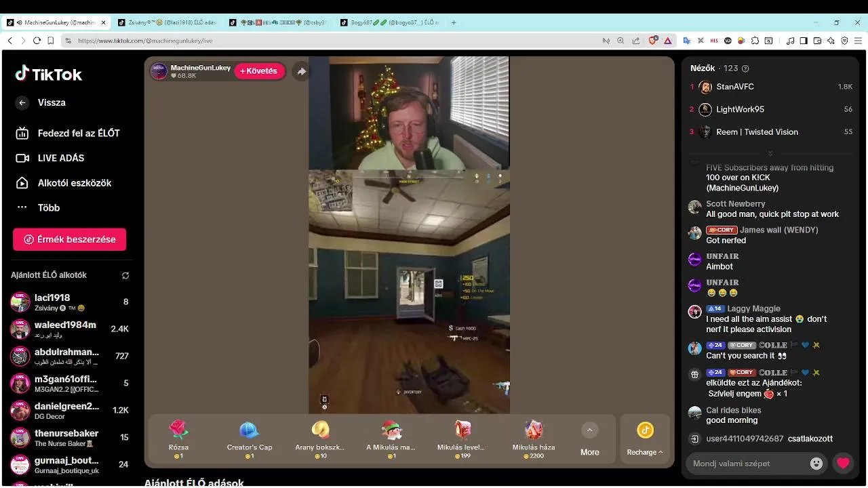Send a heart like
The image size is (868, 488).
pos(843,464)
